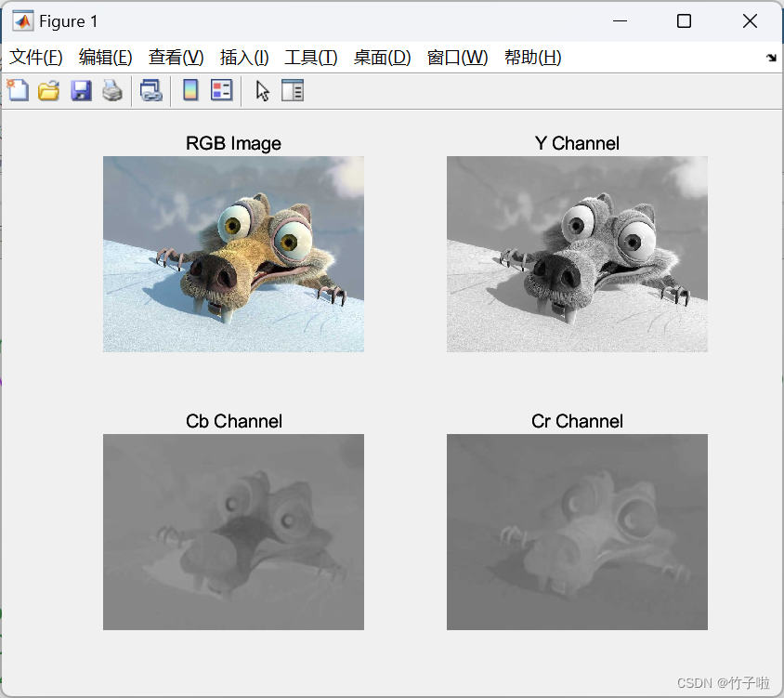Click the MATLAB logo in the title bar
The image size is (784, 698).
pyautogui.click(x=23, y=20)
